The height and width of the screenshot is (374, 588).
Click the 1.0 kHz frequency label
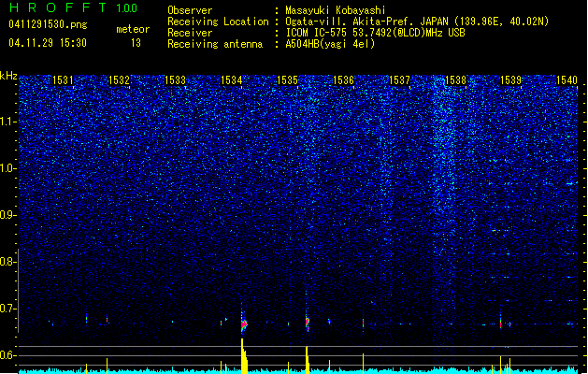[x=7, y=168]
